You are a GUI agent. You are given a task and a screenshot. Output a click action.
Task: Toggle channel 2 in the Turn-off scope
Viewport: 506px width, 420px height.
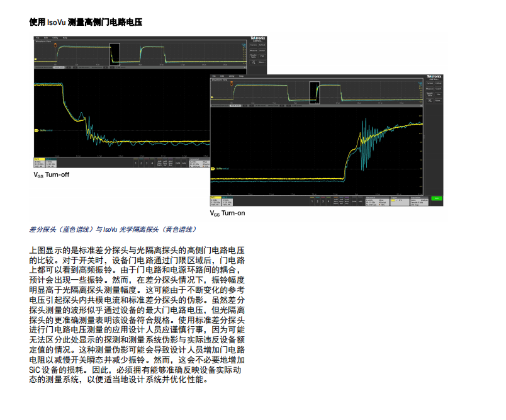point(141,163)
